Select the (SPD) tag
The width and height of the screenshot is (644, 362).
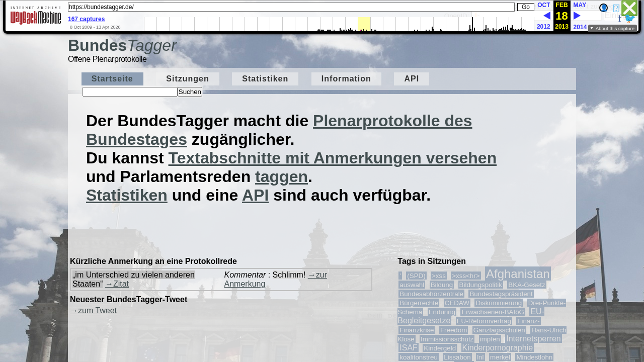click(417, 276)
